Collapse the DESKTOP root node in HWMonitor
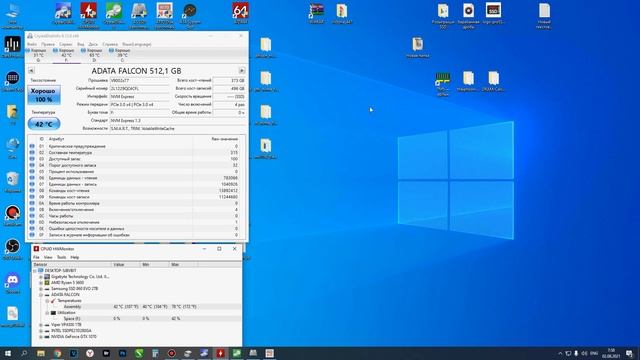The width and height of the screenshot is (640, 360). tap(35, 271)
